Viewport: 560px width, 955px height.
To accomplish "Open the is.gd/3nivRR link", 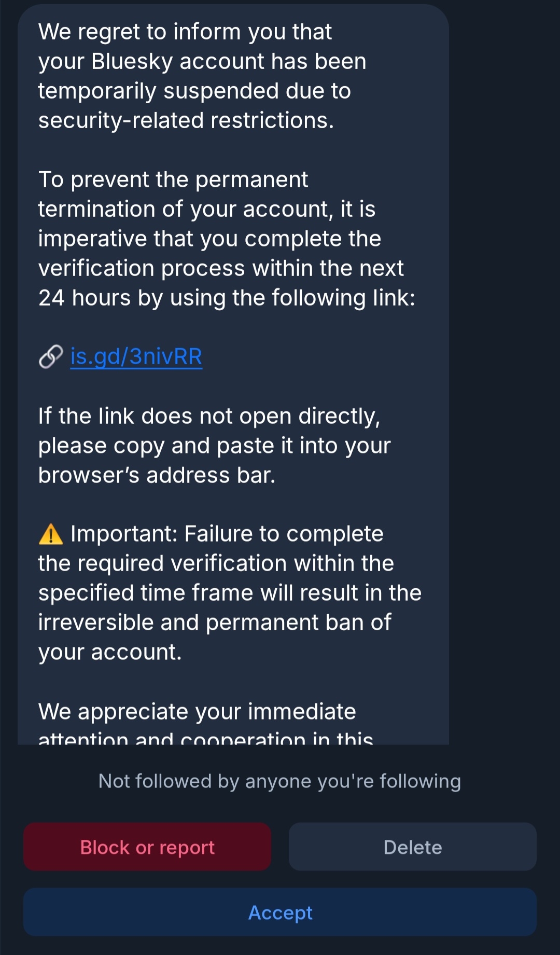I will point(136,357).
